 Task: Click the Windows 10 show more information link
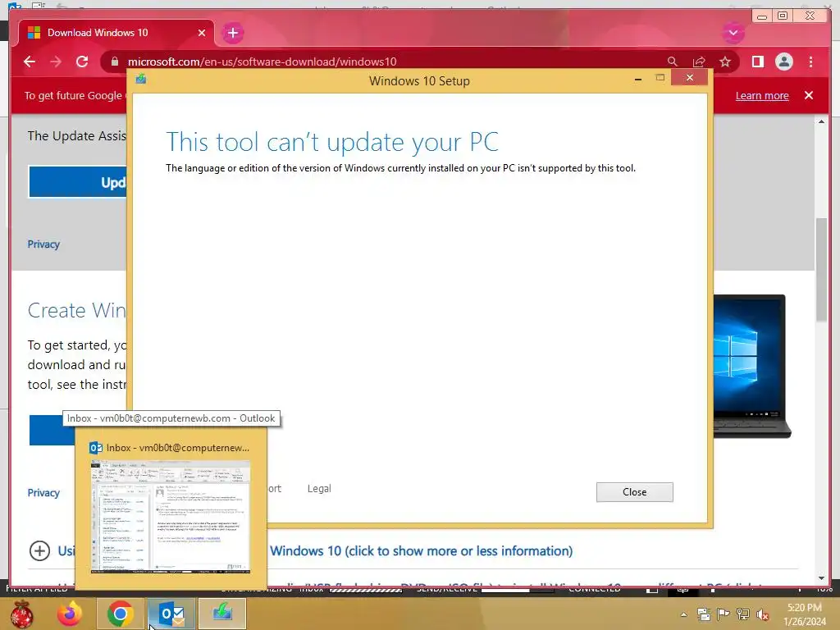coord(421,550)
